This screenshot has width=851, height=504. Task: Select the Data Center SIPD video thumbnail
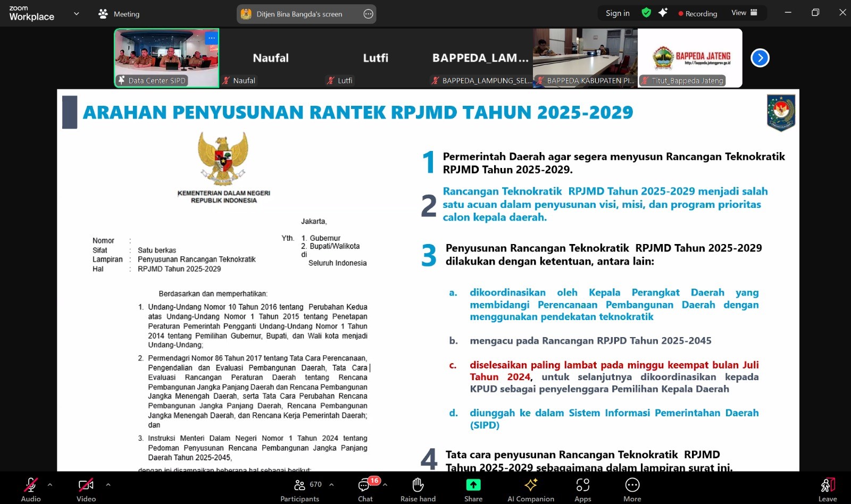166,58
